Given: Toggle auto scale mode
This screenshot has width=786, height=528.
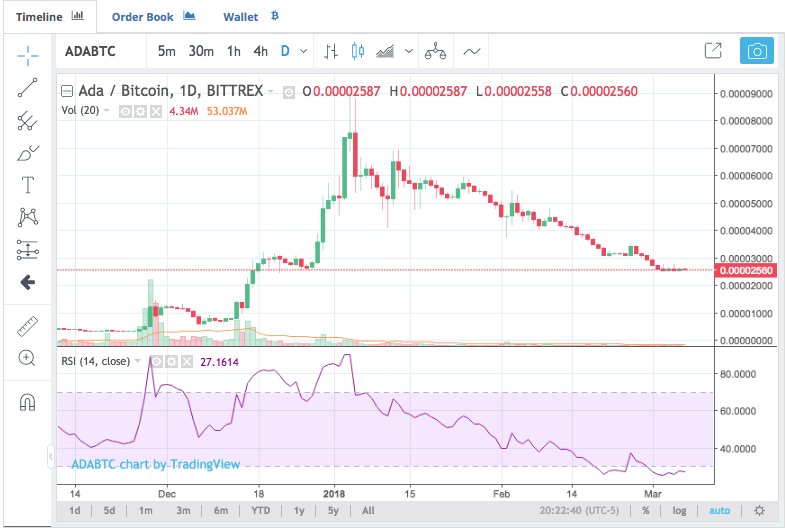Looking at the screenshot, I should coord(719,510).
